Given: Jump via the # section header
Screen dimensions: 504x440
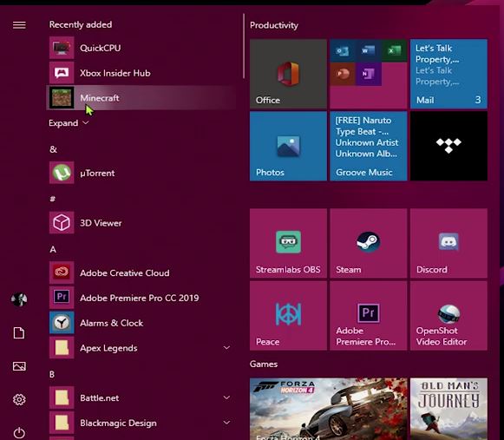Looking at the screenshot, I should (53, 199).
